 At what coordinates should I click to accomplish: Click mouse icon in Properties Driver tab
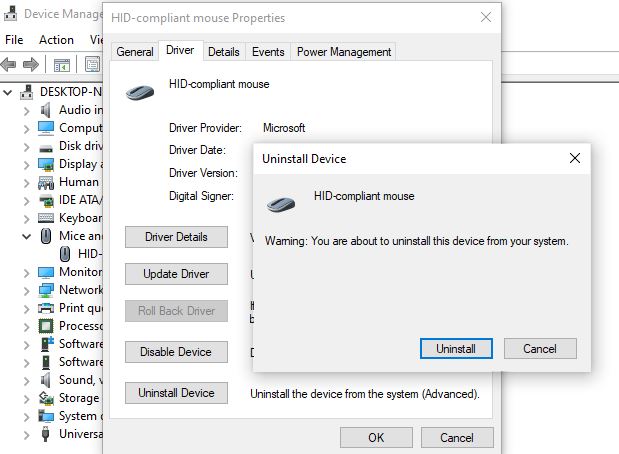point(140,93)
